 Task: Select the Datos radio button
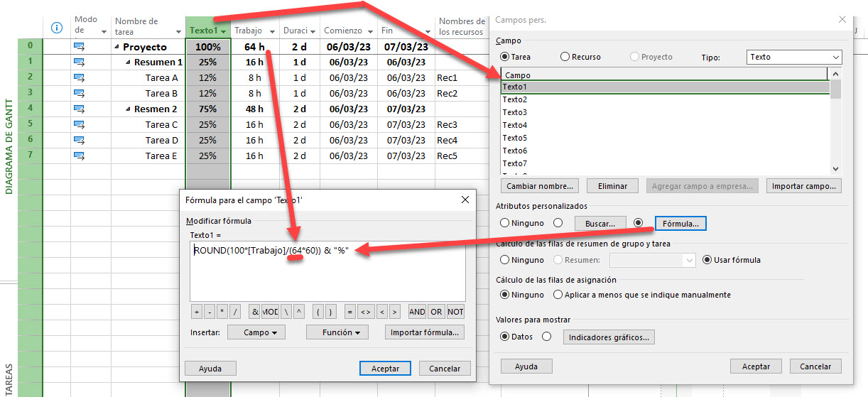pyautogui.click(x=506, y=337)
